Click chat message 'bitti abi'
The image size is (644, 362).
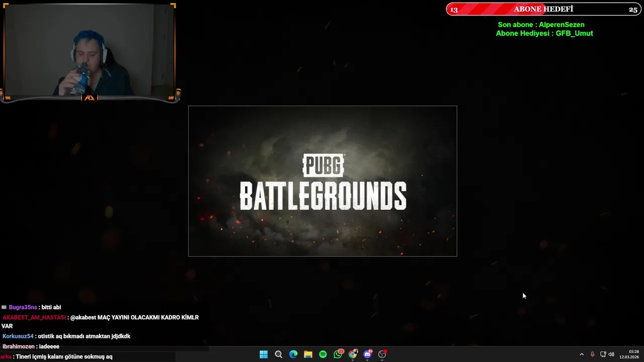click(x=51, y=307)
